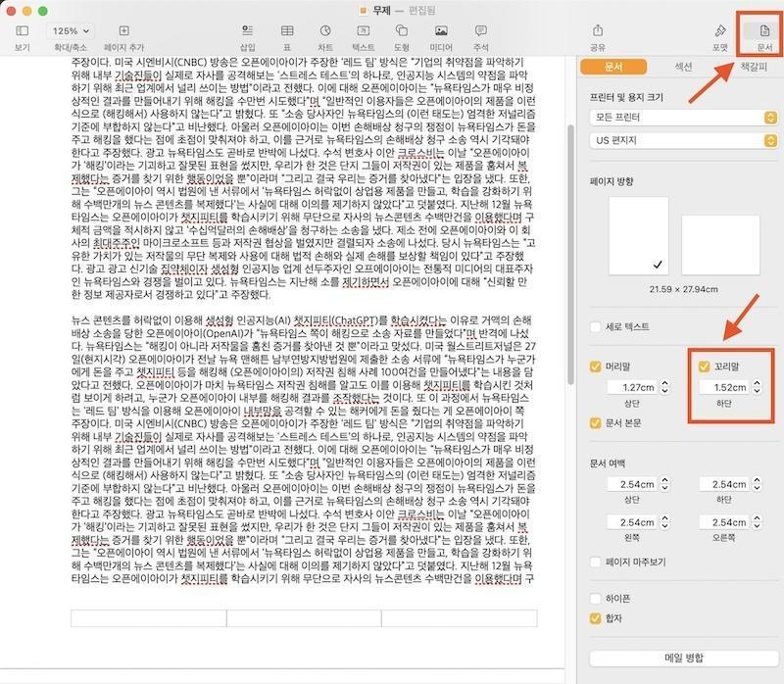Enable the 하이픈 hyphenation checkbox
Viewport: 784px width, 684px height.
[595, 599]
